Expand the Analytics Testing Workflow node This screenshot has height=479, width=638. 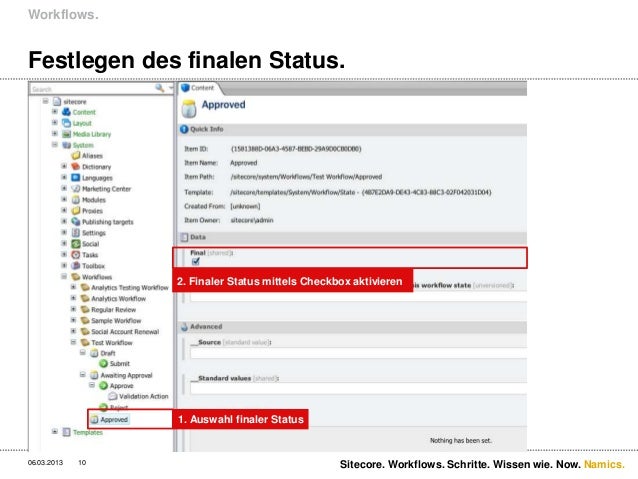tap(73, 287)
